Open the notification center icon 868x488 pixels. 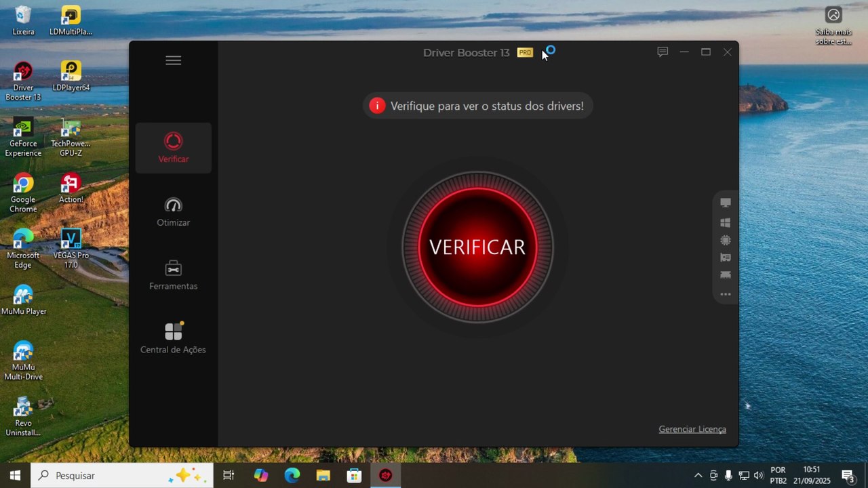point(848,475)
